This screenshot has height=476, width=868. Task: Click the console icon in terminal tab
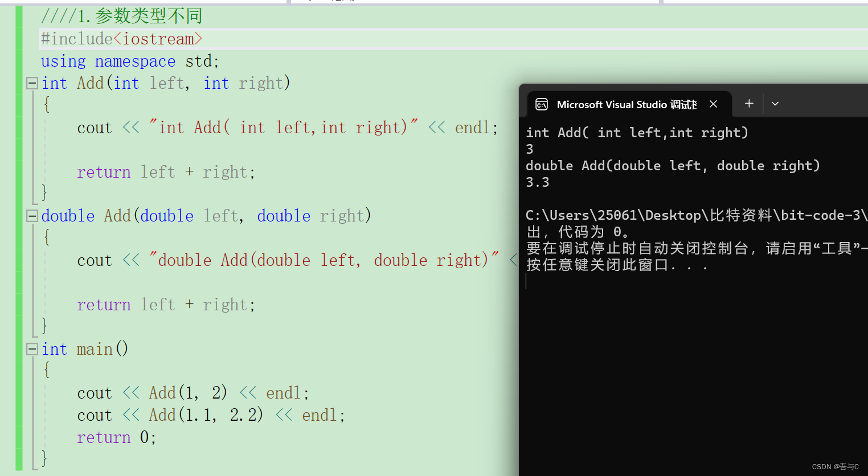(x=542, y=104)
